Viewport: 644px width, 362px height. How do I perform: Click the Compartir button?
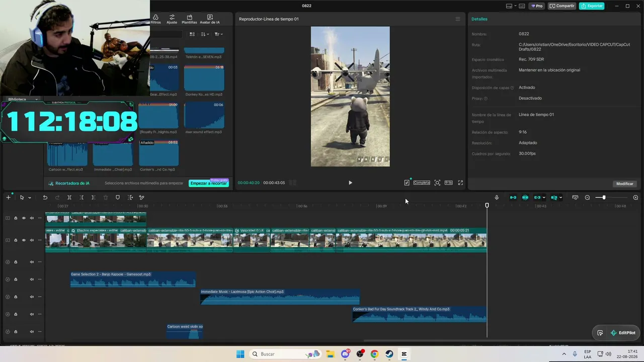pos(562,6)
